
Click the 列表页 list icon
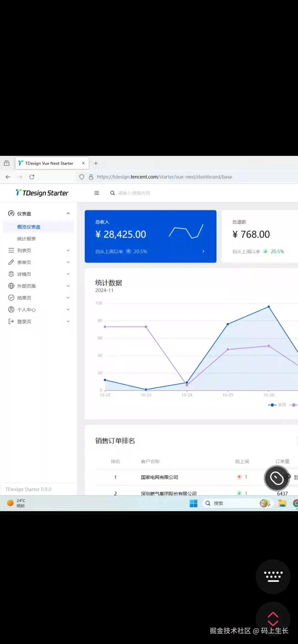pos(11,250)
